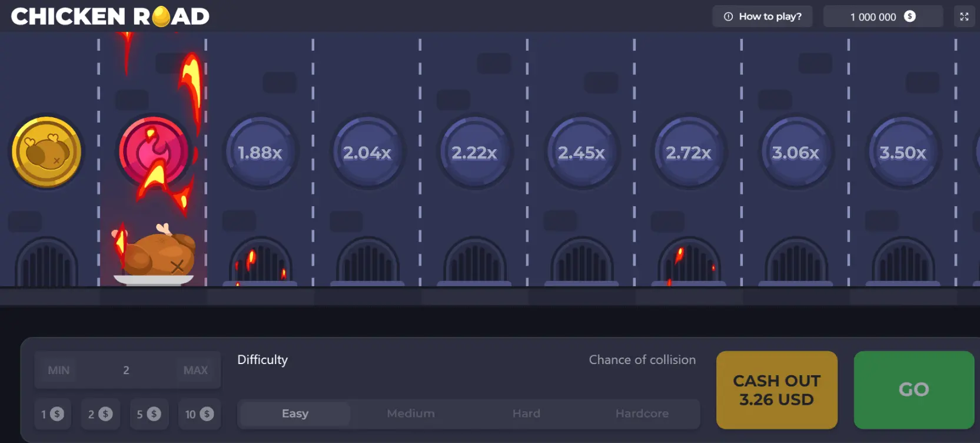The height and width of the screenshot is (443, 980).
Task: Set bet to 5 dollar preset
Action: pos(148,414)
